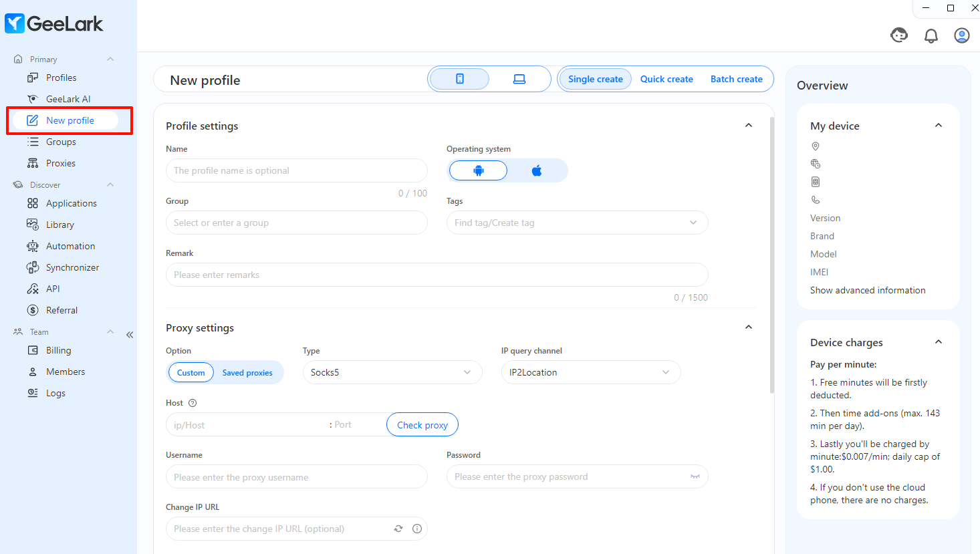Open the proxy Type Socks5 dropdown
The image size is (980, 554).
(x=392, y=372)
